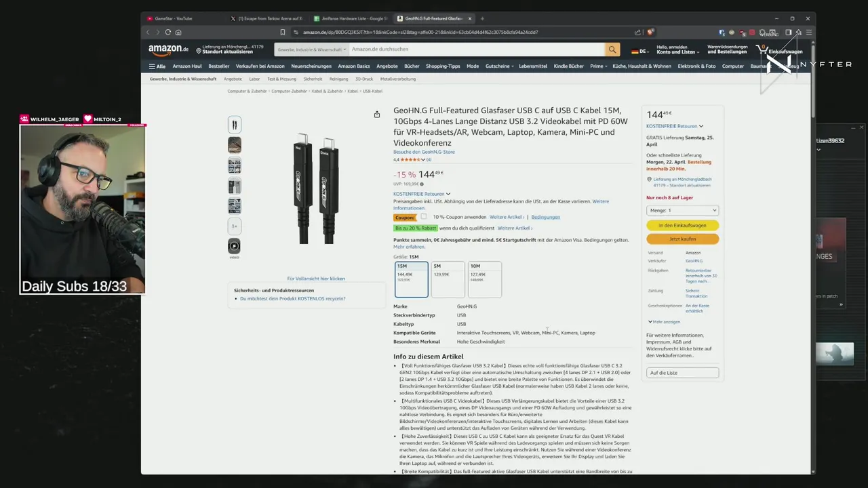
Task: Reload the page with the refresh icon
Action: click(x=168, y=32)
